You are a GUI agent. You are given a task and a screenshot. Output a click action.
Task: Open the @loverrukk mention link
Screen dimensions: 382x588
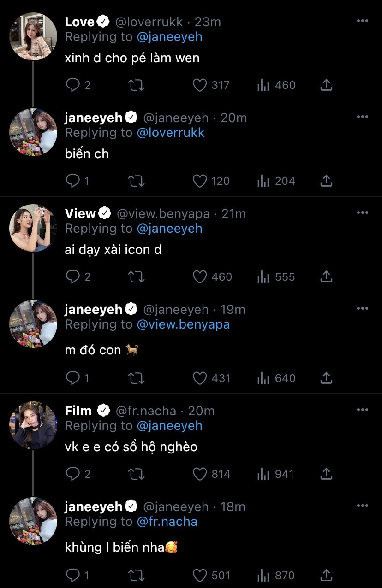click(170, 133)
